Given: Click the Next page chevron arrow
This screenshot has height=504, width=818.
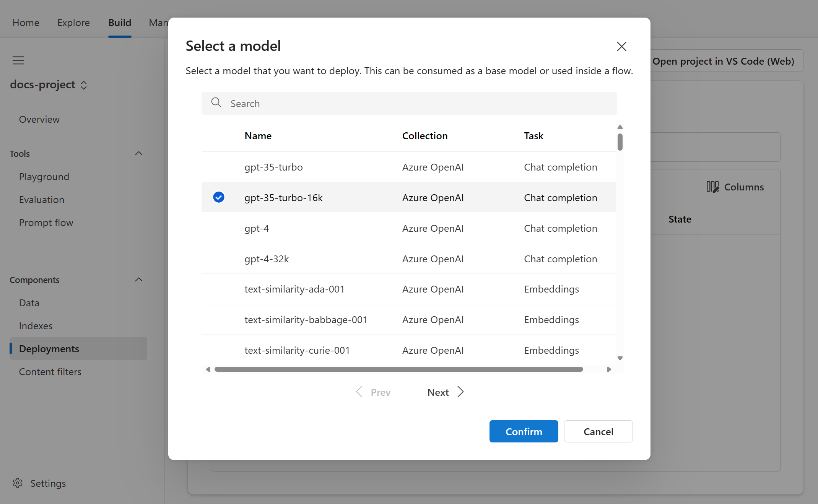Looking at the screenshot, I should click(x=461, y=392).
